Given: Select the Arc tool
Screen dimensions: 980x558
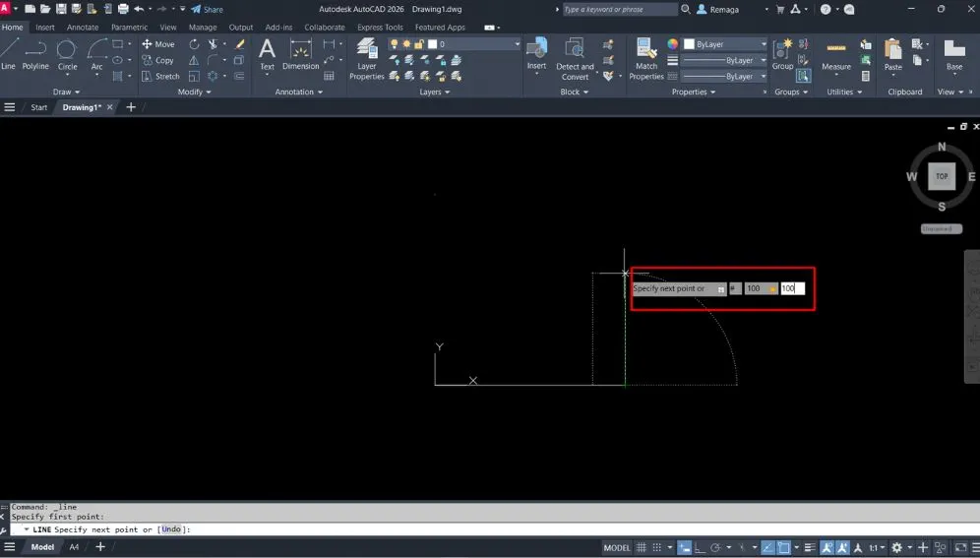Looking at the screenshot, I should pyautogui.click(x=96, y=54).
